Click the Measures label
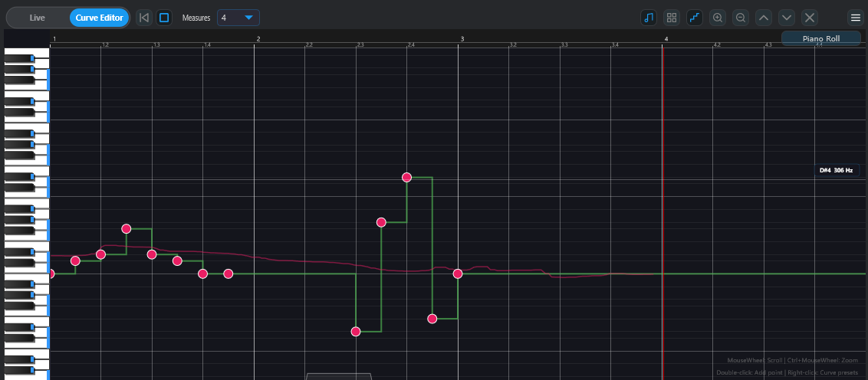Screen dimensions: 868x380 coord(196,18)
